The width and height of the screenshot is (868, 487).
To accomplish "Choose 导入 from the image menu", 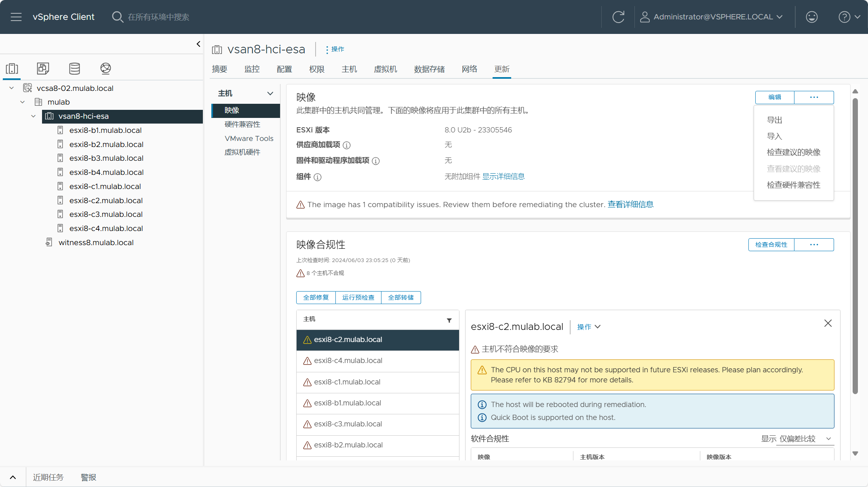I will (775, 136).
